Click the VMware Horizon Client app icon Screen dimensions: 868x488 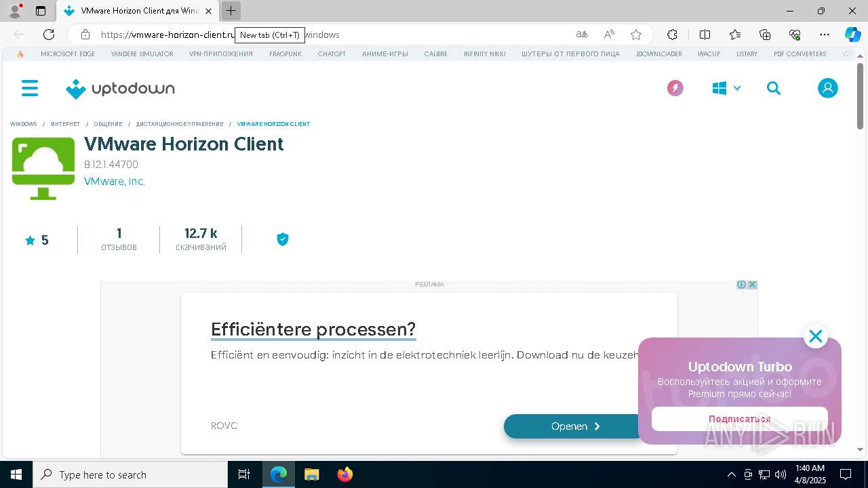click(43, 168)
